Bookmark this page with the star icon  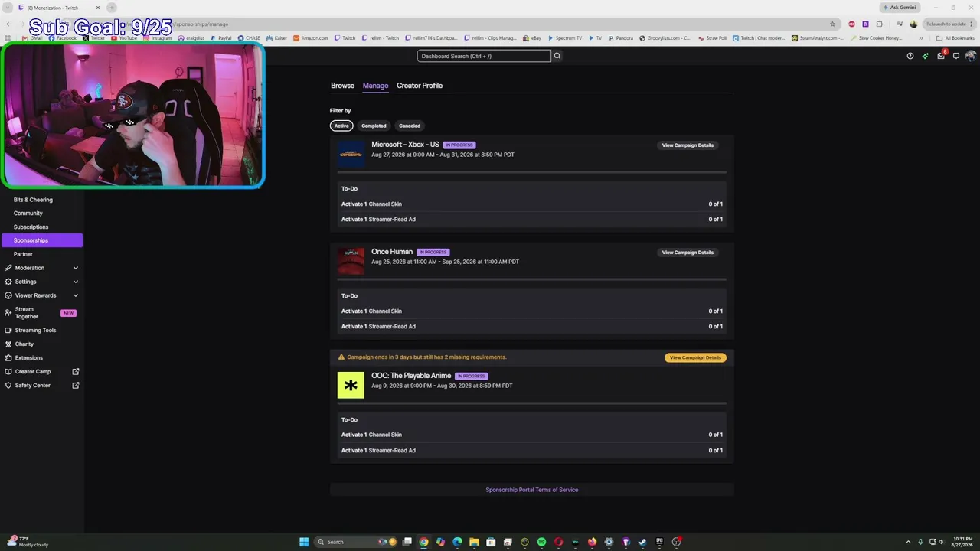pos(833,24)
